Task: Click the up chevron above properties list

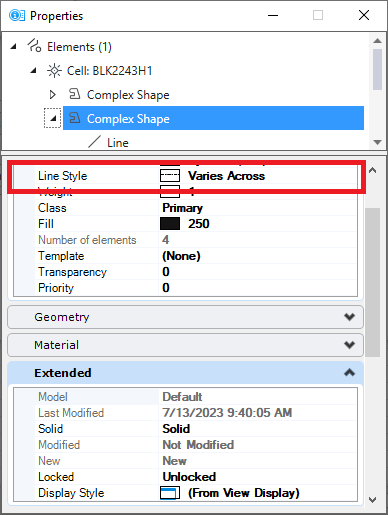Action: (x=373, y=170)
